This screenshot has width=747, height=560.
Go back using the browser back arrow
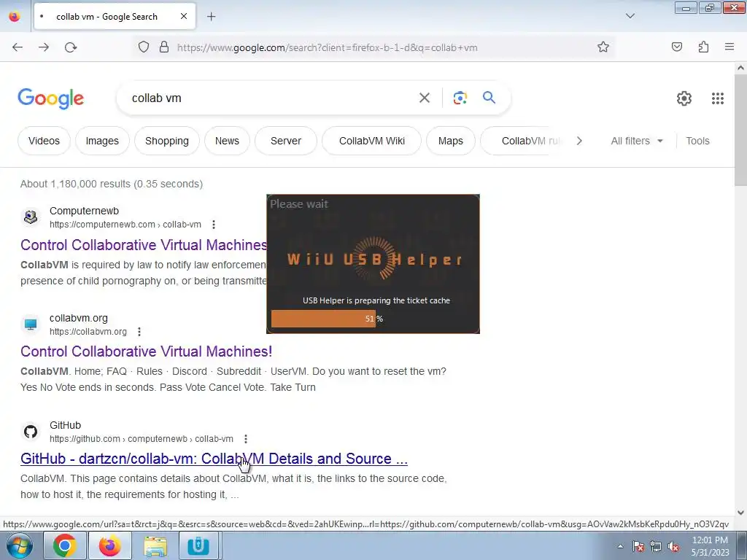pos(18,47)
